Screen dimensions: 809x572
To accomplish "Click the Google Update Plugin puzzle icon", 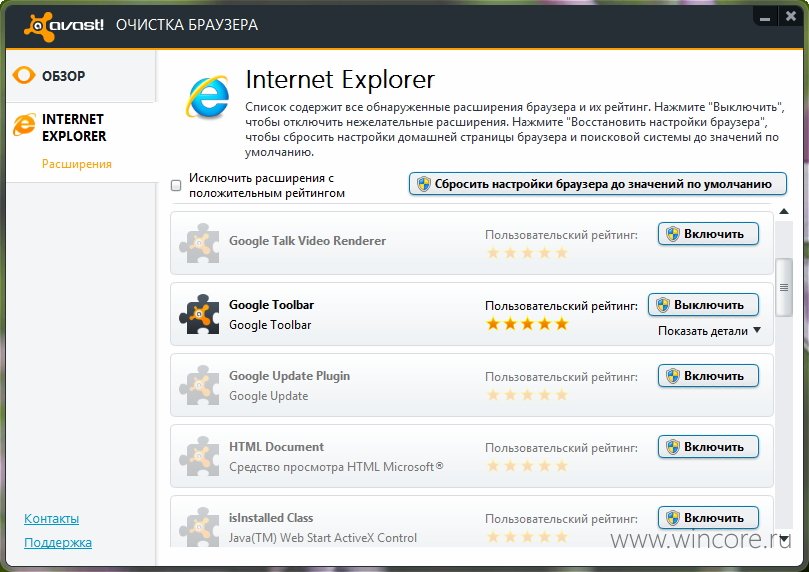I will tap(199, 385).
